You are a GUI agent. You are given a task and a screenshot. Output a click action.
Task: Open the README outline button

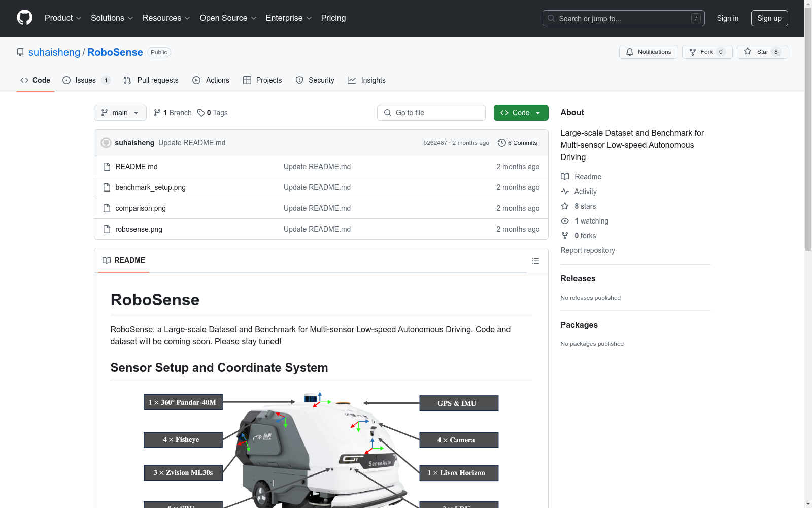click(535, 261)
